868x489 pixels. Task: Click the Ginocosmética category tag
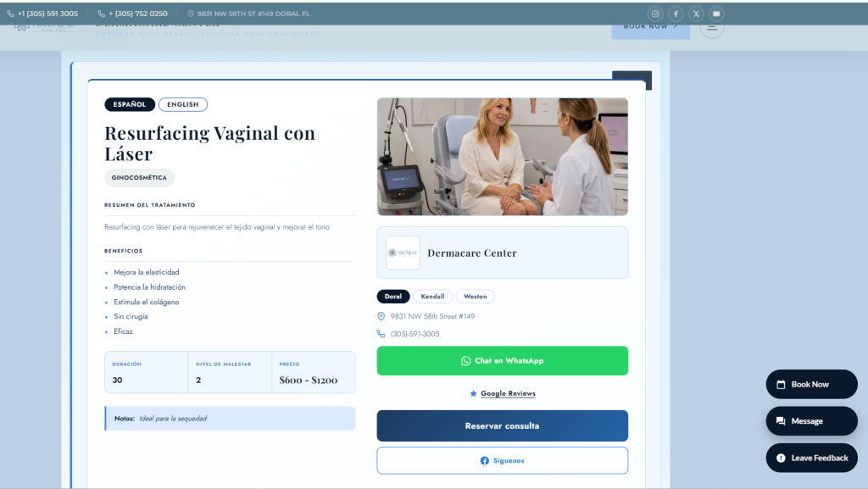coord(139,178)
